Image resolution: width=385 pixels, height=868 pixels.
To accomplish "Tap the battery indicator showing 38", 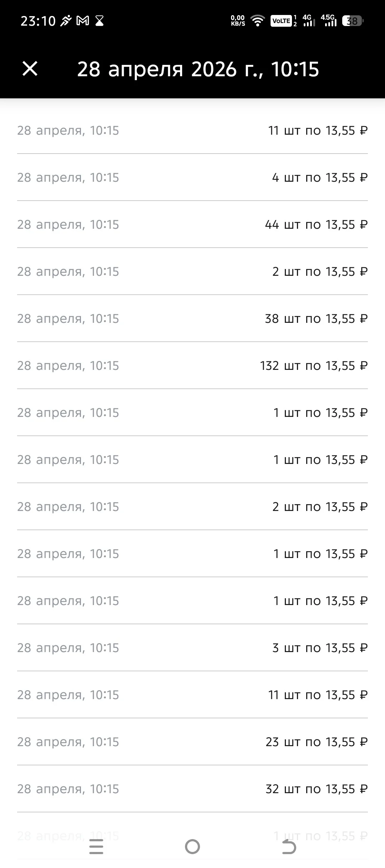I will (x=352, y=21).
